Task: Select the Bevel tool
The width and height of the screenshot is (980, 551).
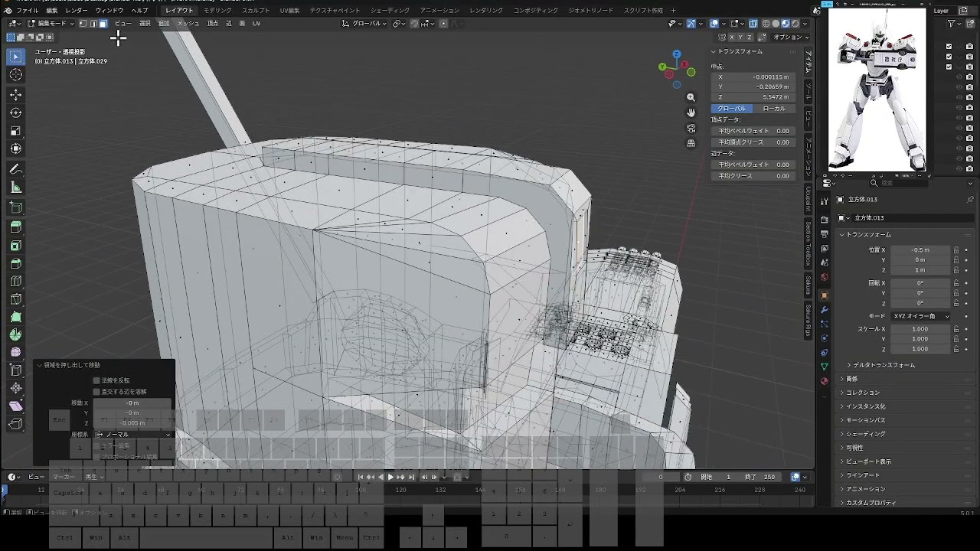Action: 15,264
